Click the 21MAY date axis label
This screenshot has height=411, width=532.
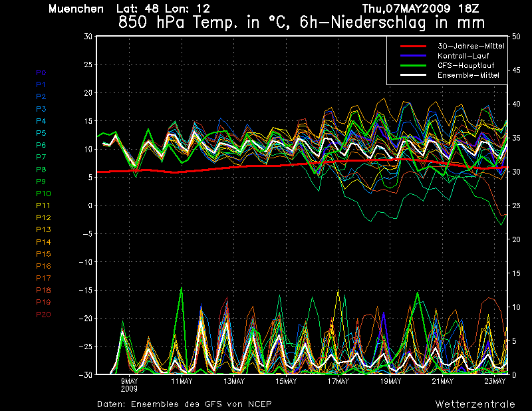pos(443,381)
